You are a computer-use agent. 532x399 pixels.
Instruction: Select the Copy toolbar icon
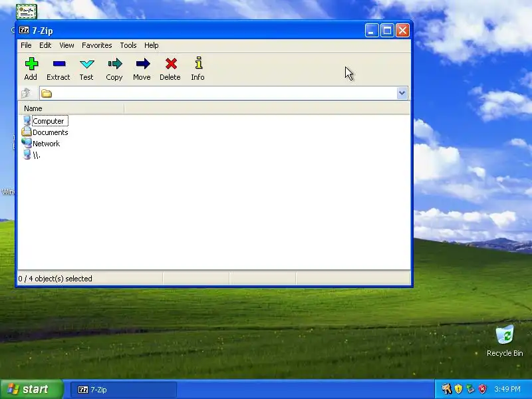click(x=114, y=64)
